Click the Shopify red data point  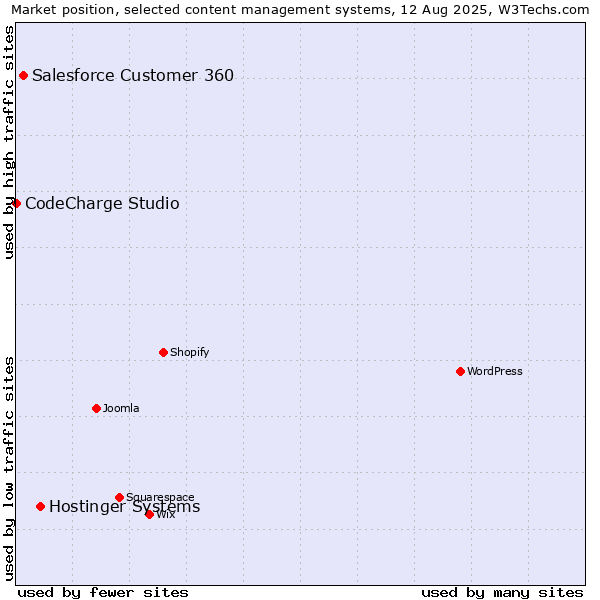(x=163, y=352)
